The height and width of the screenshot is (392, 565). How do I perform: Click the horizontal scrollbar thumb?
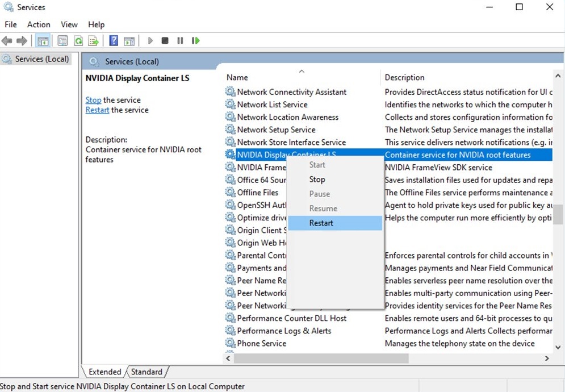[321, 358]
